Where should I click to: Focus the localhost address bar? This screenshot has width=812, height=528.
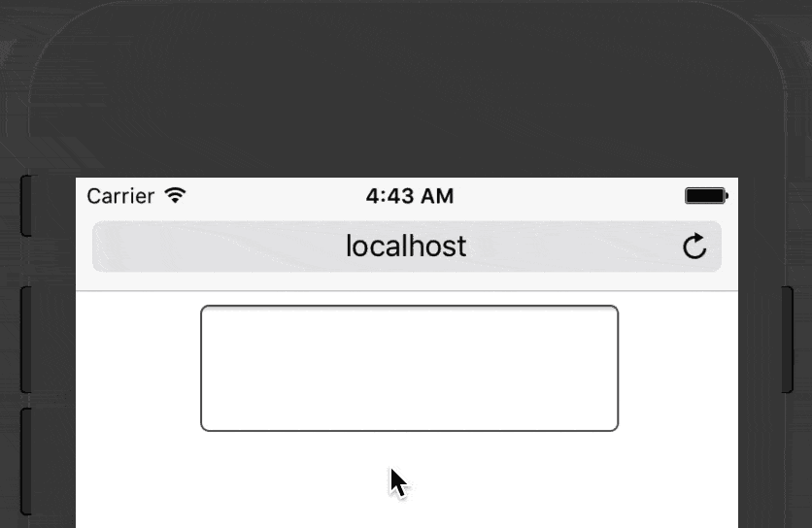(407, 247)
